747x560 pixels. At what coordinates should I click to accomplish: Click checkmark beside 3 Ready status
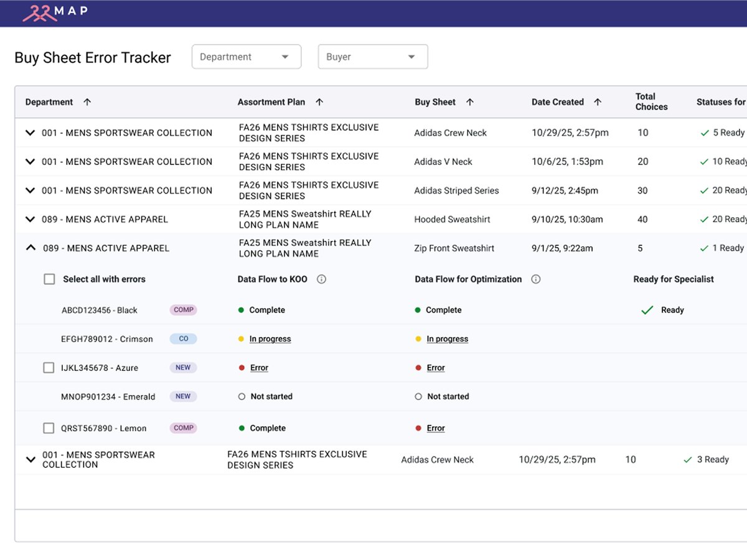[688, 460]
